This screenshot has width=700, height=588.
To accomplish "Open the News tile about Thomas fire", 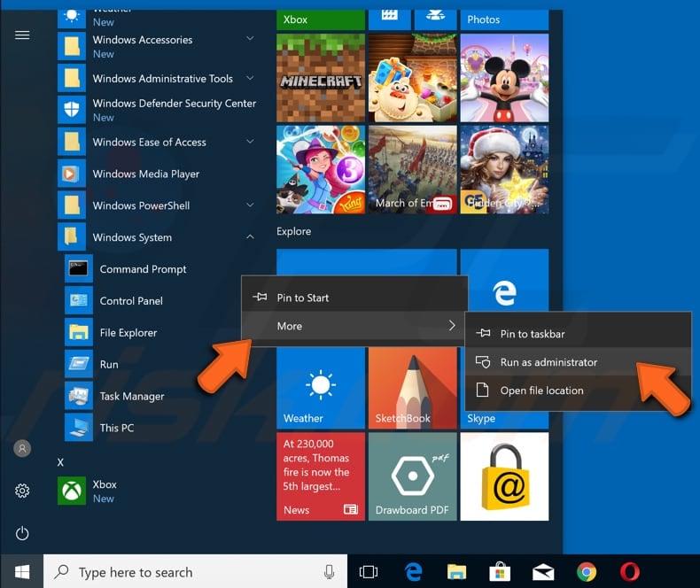I will click(x=321, y=476).
